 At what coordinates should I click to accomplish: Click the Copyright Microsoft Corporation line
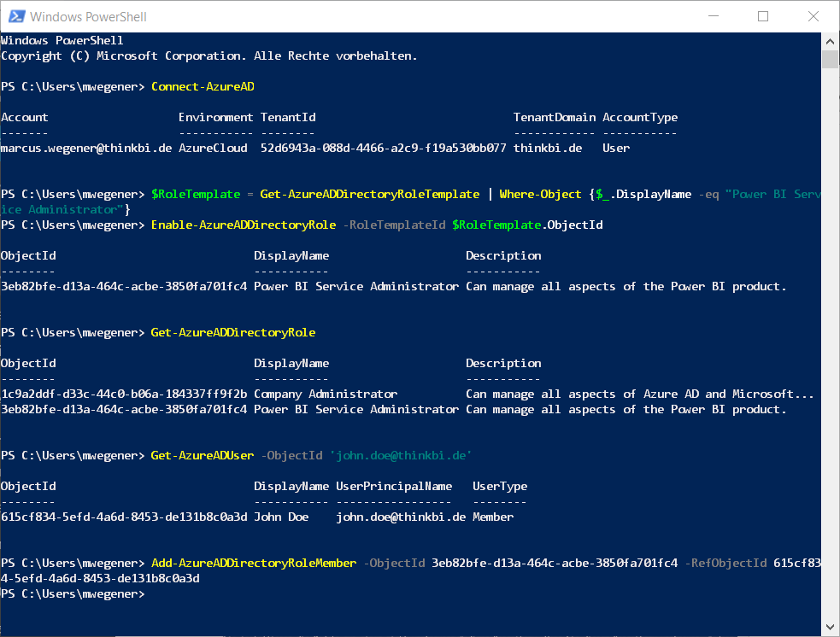pos(209,56)
